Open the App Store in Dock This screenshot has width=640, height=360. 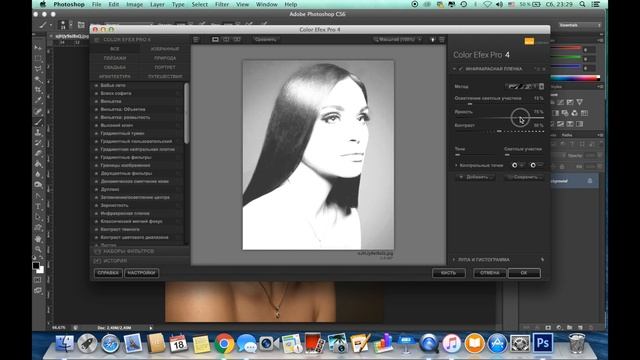(497, 344)
